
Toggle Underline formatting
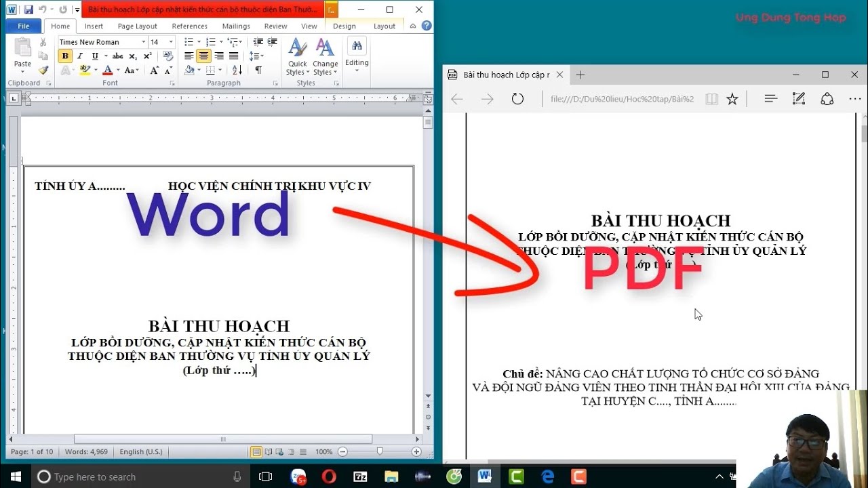tap(94, 56)
